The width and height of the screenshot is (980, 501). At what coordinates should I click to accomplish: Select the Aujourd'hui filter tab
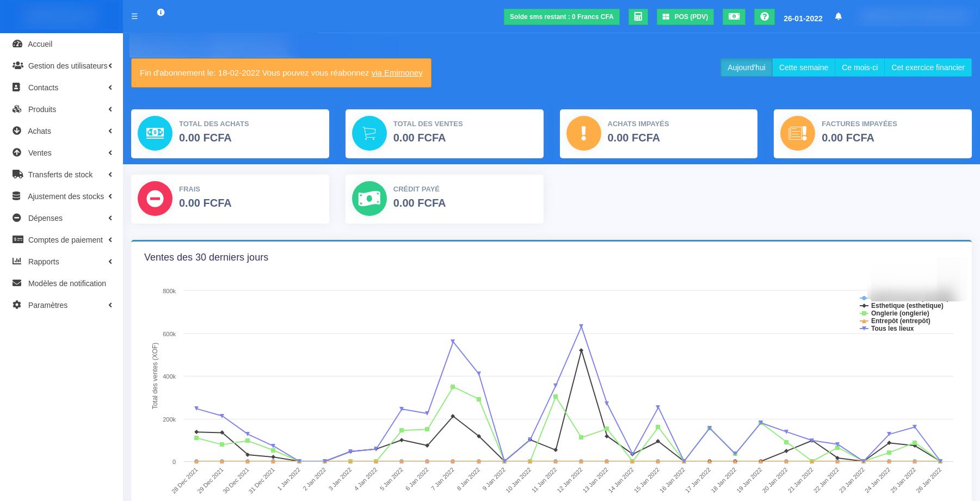pyautogui.click(x=746, y=67)
